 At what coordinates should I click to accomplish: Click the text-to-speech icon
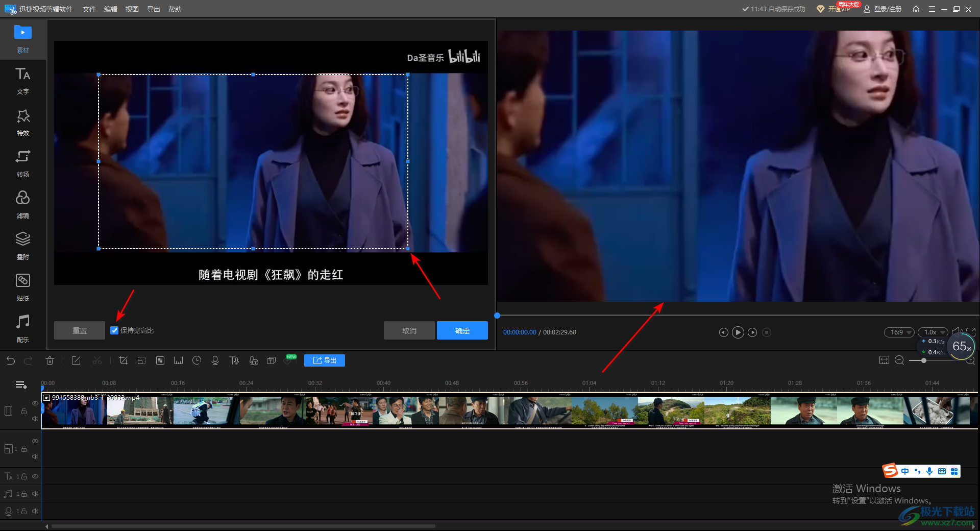click(234, 360)
